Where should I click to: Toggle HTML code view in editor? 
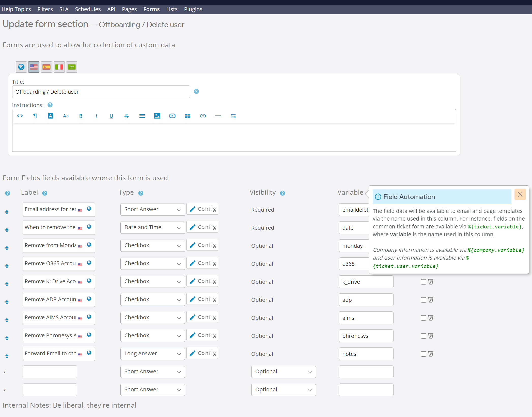(20, 116)
